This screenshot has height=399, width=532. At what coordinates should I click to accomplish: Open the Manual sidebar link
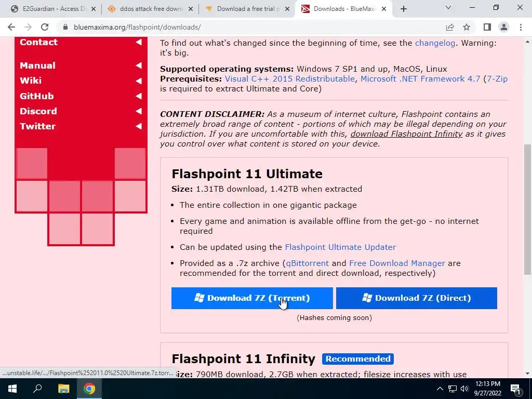(x=37, y=65)
